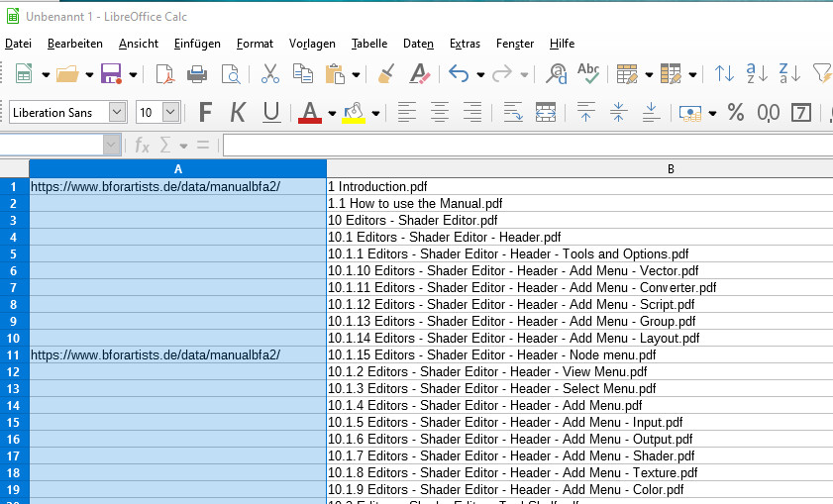This screenshot has width=833, height=504.
Task: Expand the font size dropdown
Action: click(x=170, y=113)
